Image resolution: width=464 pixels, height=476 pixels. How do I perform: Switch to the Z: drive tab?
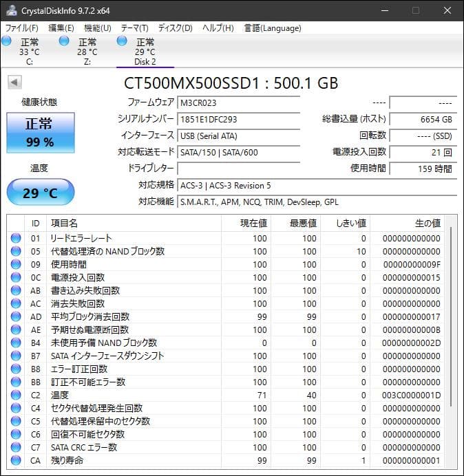click(x=87, y=52)
